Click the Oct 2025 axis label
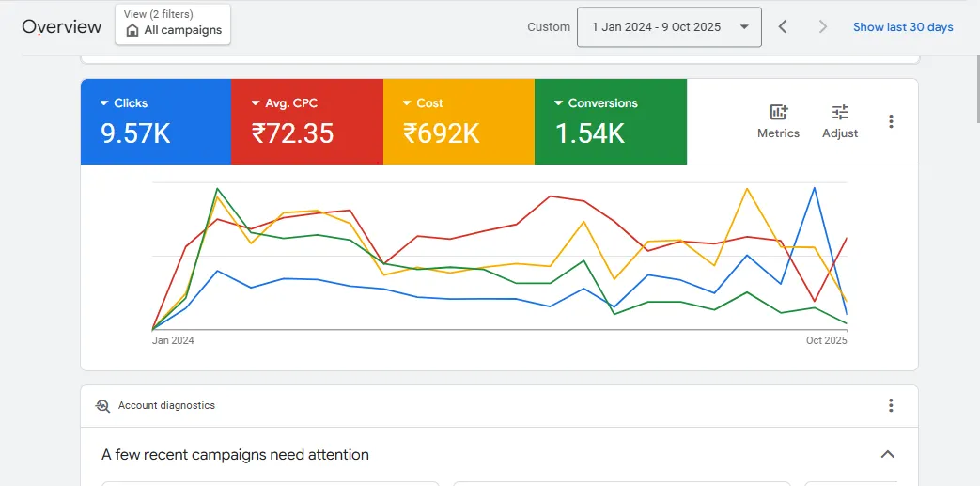Screen dimensions: 980x486 826,341
